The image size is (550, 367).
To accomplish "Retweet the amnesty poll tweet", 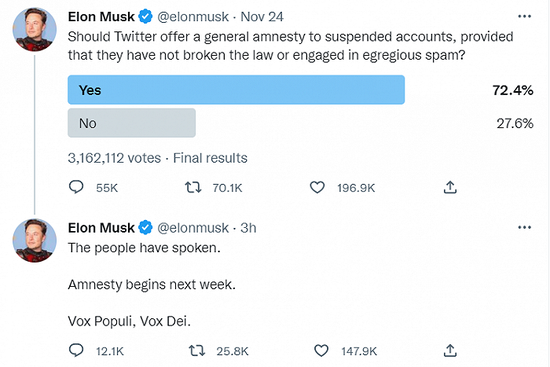I will click(193, 187).
